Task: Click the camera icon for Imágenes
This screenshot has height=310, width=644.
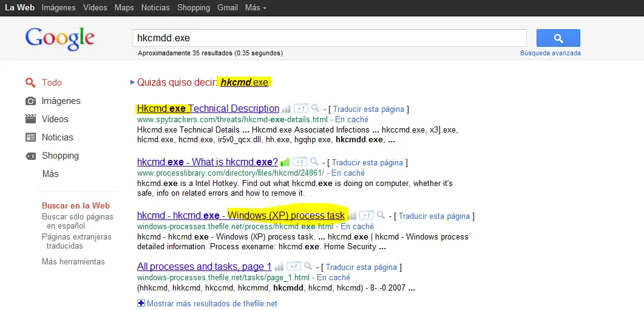Action: 30,101
